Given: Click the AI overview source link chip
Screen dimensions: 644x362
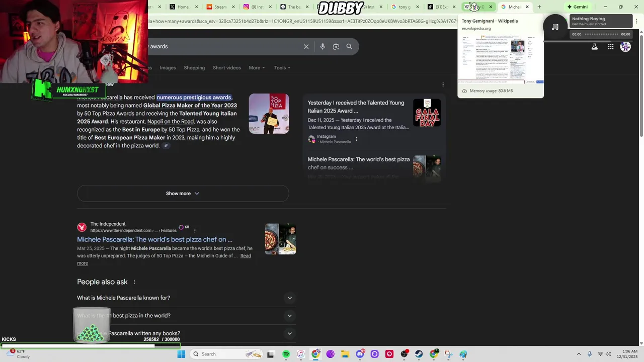Looking at the screenshot, I should (x=166, y=146).
